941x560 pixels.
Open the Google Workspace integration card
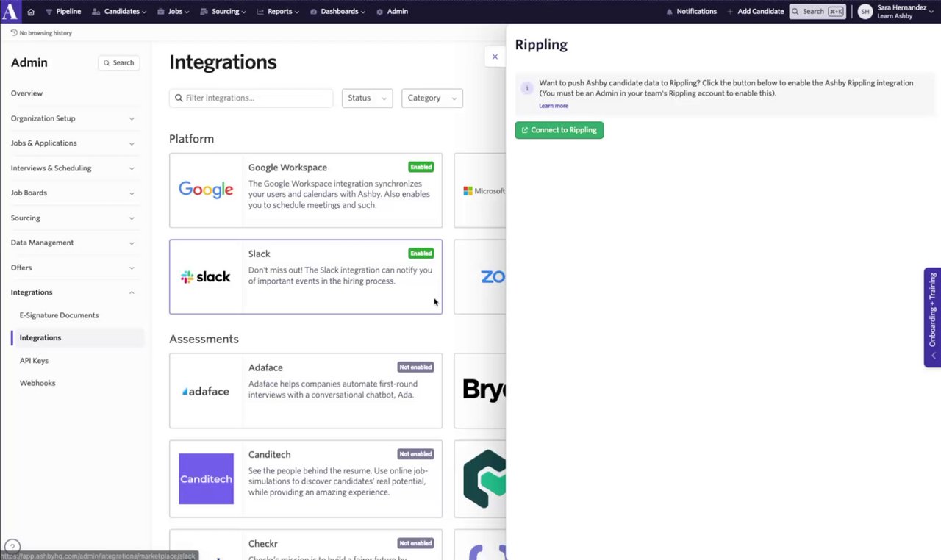click(x=306, y=190)
